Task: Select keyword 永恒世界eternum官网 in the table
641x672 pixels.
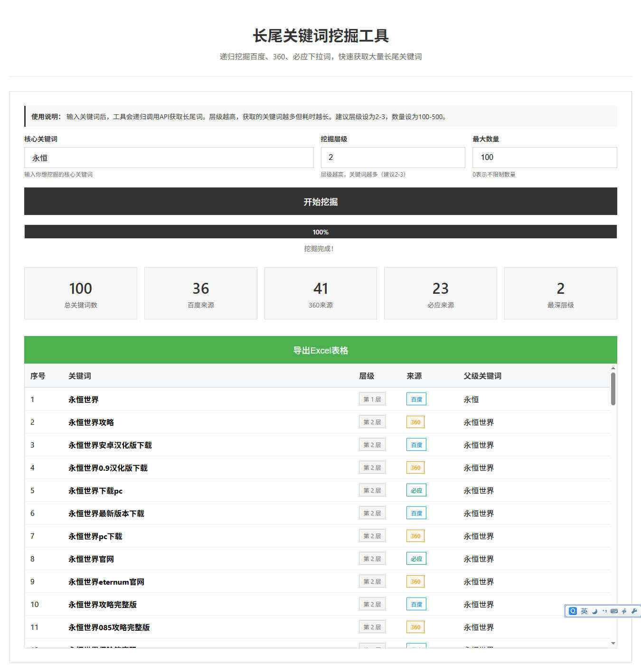Action: pos(106,582)
